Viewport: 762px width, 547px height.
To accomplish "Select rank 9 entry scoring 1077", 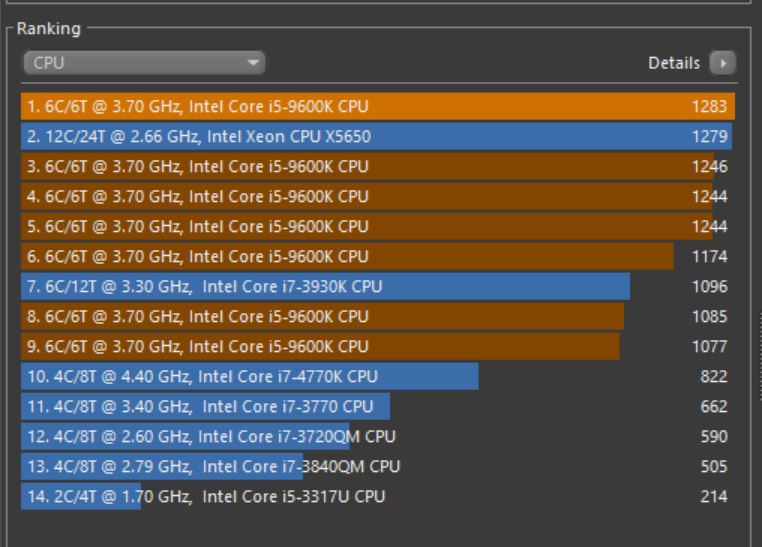I will coord(378,347).
